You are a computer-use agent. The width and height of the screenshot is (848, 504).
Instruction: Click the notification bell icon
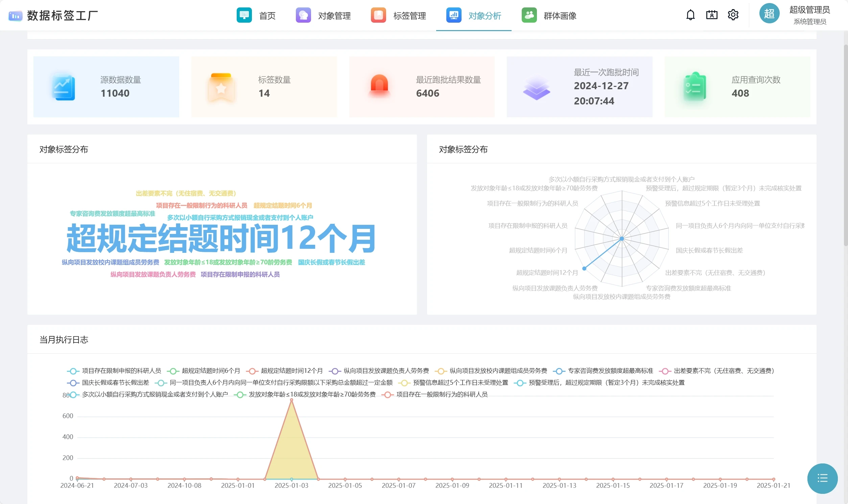tap(690, 15)
